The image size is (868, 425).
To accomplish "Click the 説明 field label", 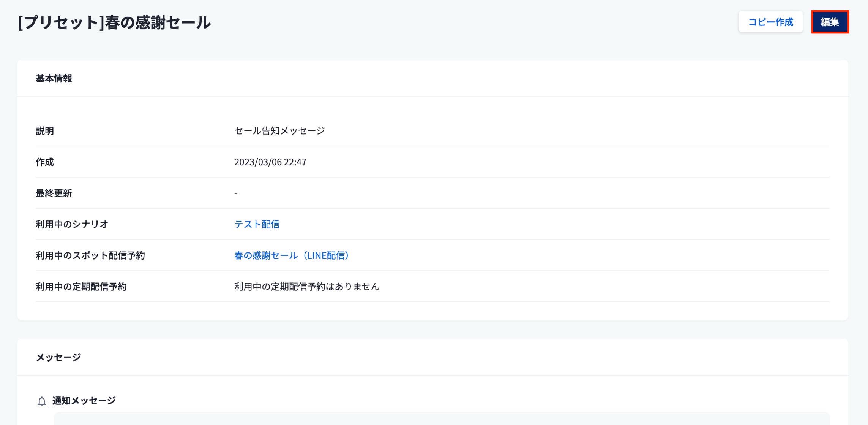I will pos(45,131).
